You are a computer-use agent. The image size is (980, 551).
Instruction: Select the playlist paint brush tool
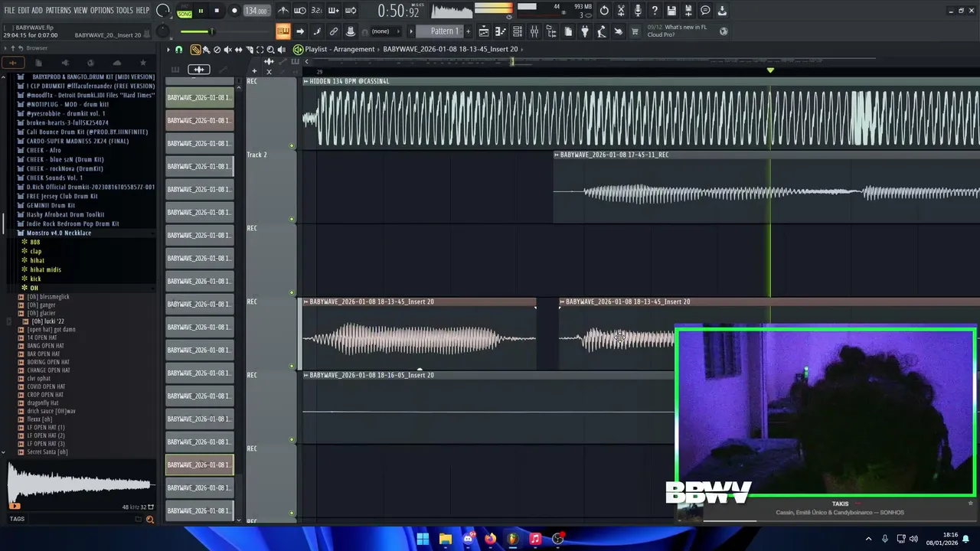pyautogui.click(x=207, y=50)
